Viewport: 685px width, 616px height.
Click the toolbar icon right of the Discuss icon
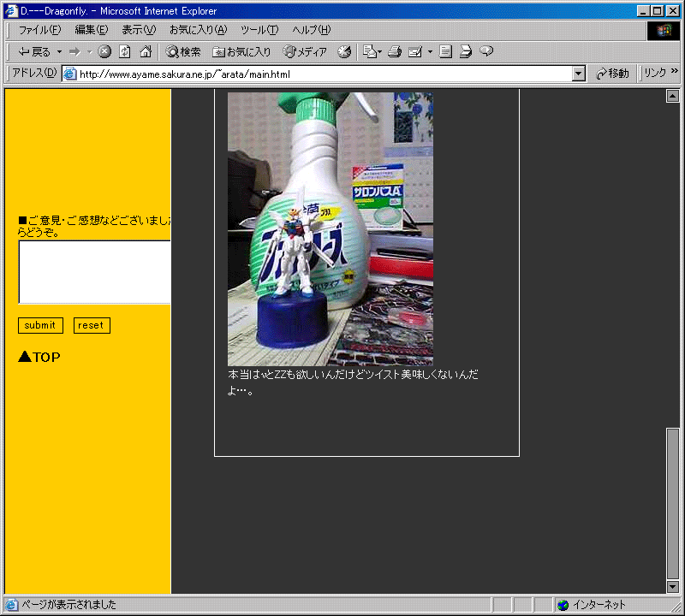coord(466,52)
